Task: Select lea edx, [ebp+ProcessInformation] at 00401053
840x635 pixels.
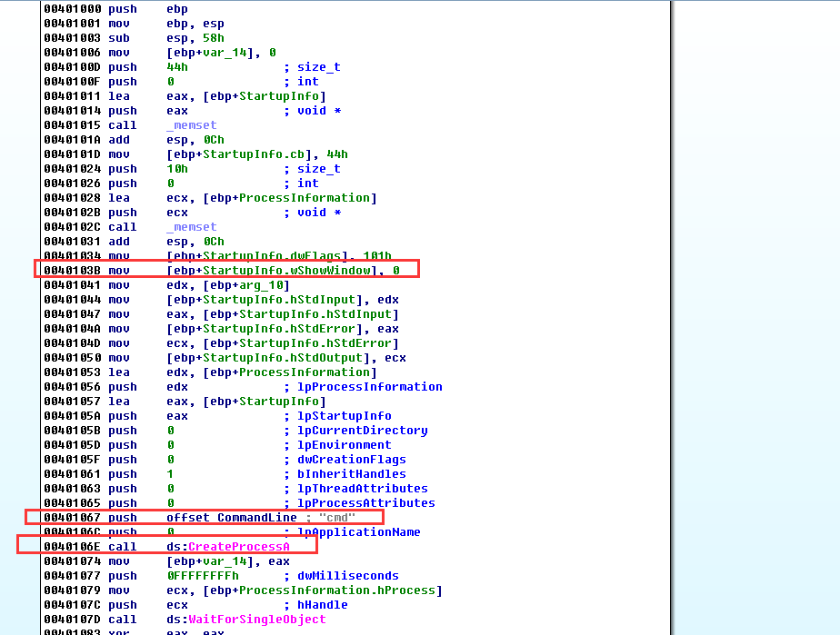Action: 211,372
